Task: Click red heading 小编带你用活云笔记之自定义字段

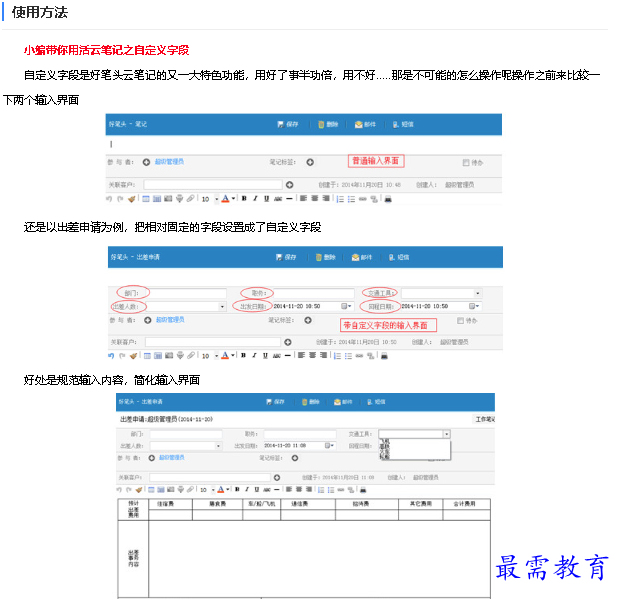Action: pos(106,50)
